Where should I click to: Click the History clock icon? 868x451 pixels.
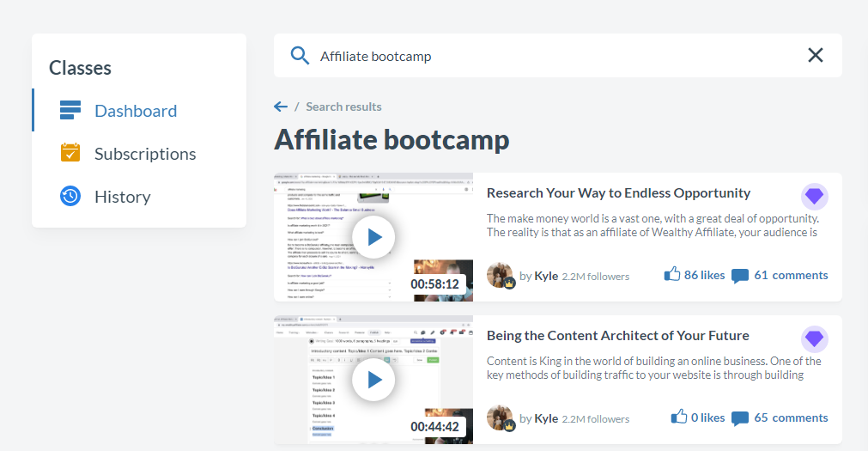pos(70,196)
